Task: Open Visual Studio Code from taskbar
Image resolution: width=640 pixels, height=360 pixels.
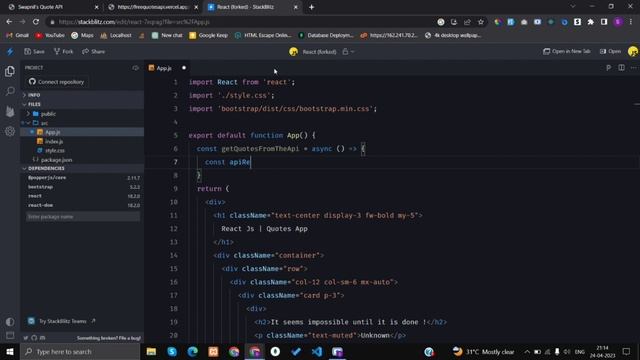Action: tap(317, 351)
